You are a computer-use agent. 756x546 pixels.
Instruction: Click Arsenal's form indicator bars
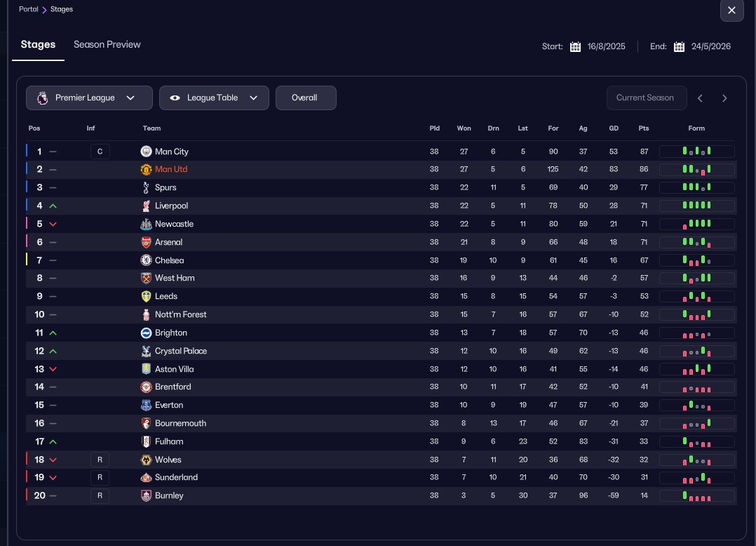pyautogui.click(x=696, y=242)
